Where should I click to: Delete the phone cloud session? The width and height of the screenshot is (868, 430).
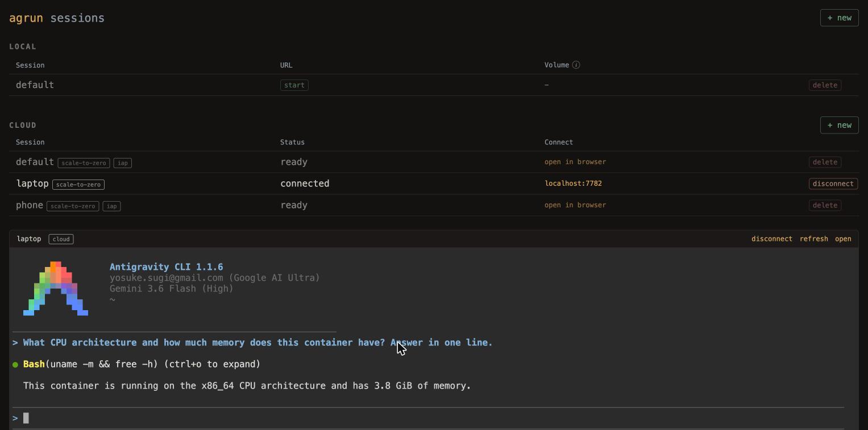pyautogui.click(x=825, y=205)
